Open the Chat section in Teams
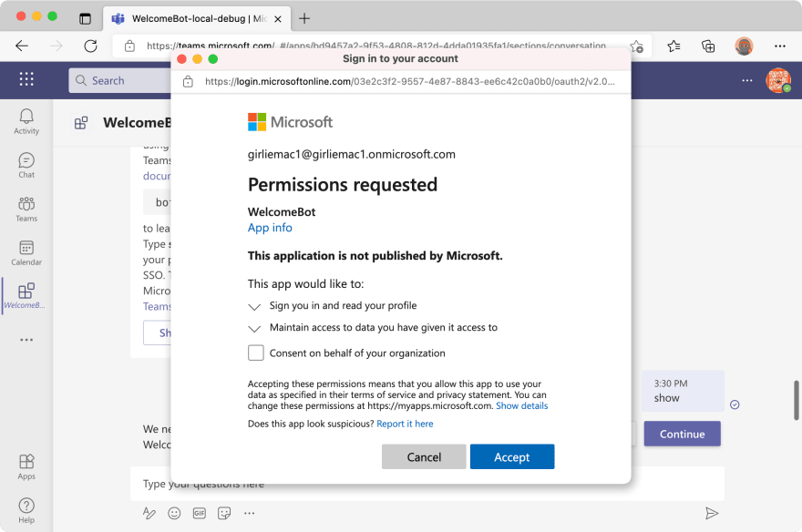This screenshot has height=532, width=802. point(26,166)
